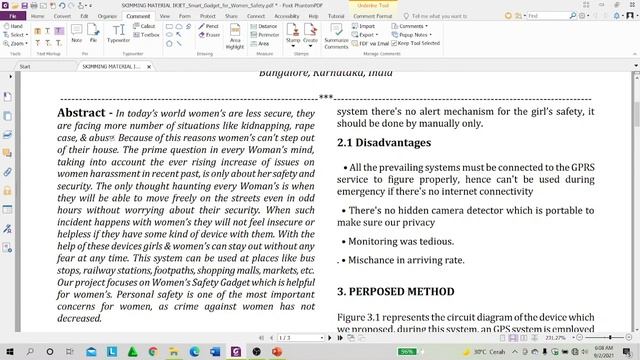Switch to the Home ribbon tab

(x=38, y=16)
